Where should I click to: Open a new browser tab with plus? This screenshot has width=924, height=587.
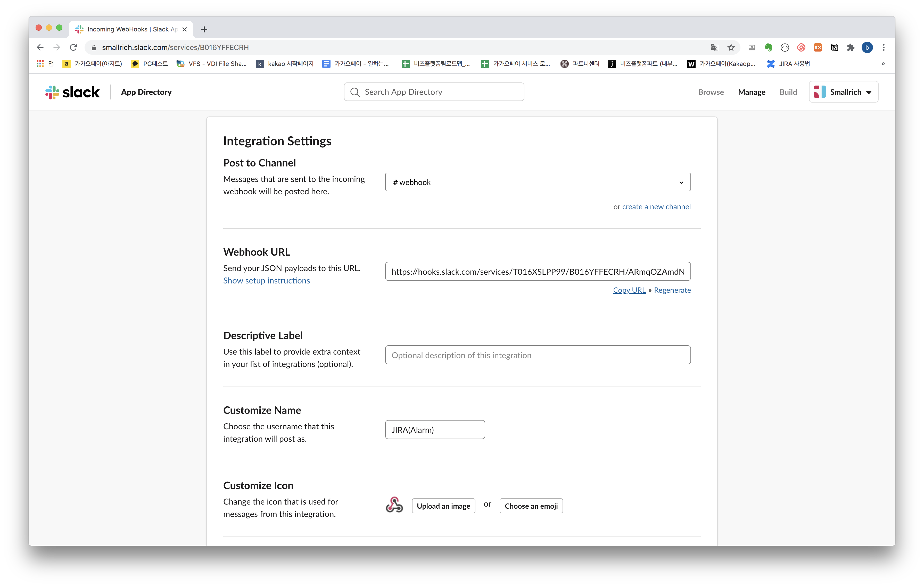[x=204, y=30]
